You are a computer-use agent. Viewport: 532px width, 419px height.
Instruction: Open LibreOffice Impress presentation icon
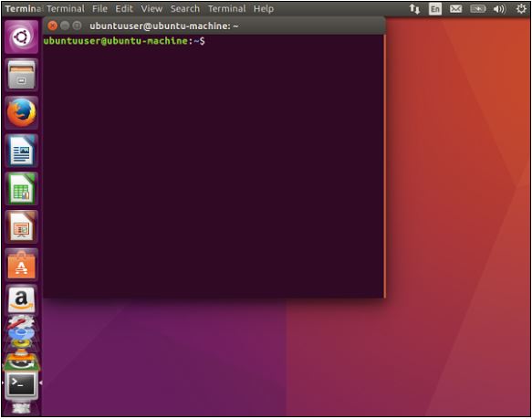point(21,226)
